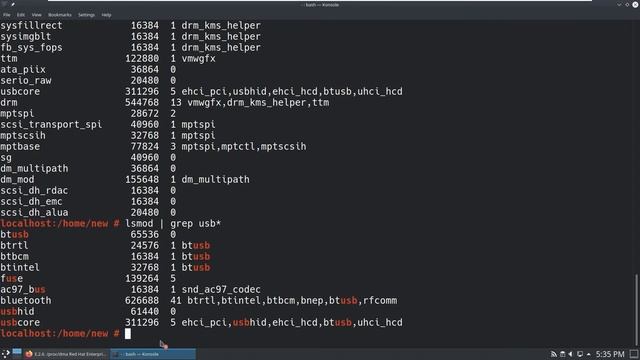Click the 'scsi_dh_alua' module name
Viewport: 640px width, 360px height.
click(x=34, y=213)
